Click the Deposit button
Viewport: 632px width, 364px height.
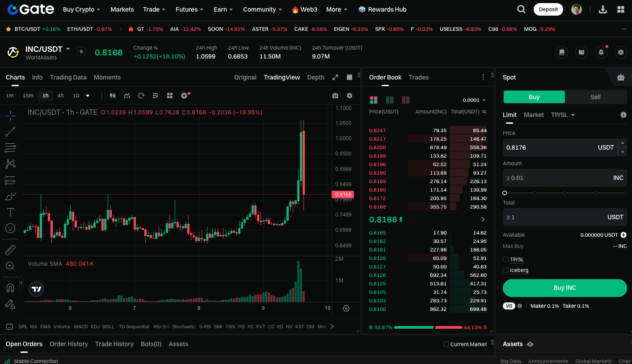point(548,9)
